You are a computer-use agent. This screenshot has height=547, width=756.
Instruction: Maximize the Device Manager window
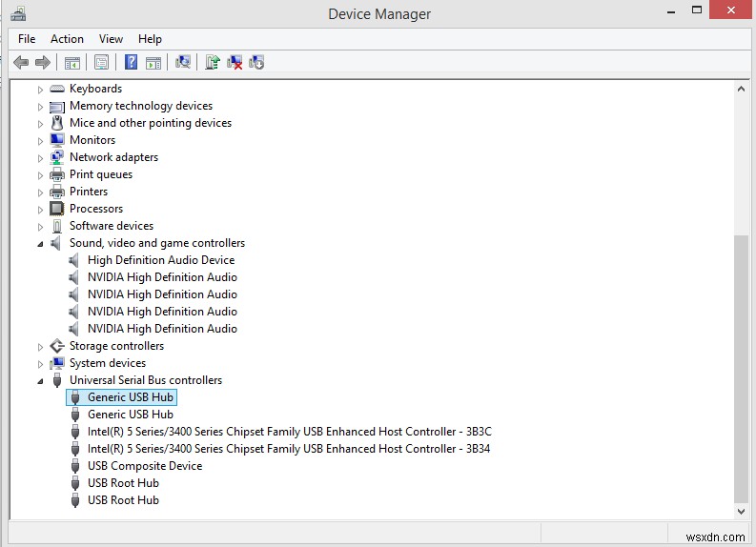(697, 10)
